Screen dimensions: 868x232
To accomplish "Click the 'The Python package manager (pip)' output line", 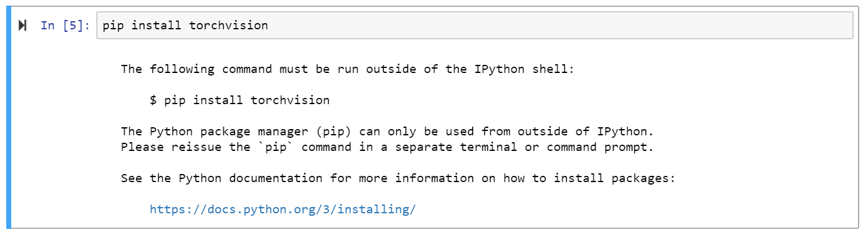I will 387,132.
